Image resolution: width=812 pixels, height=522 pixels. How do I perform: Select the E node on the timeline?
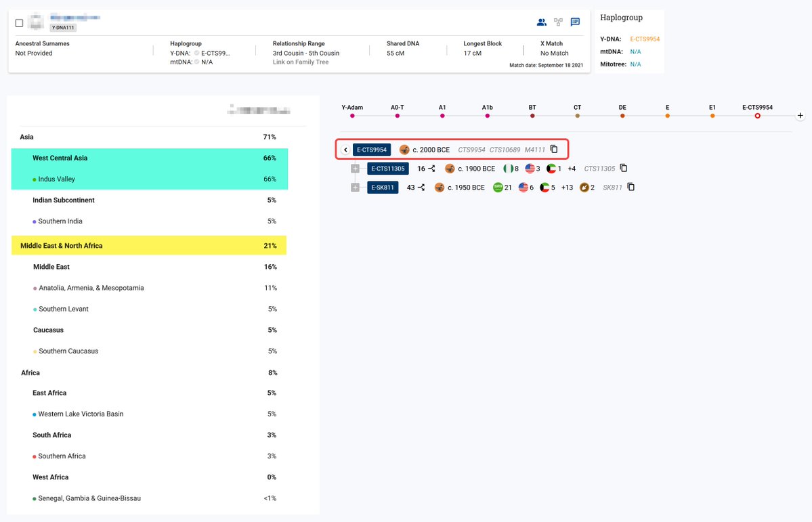pyautogui.click(x=668, y=116)
